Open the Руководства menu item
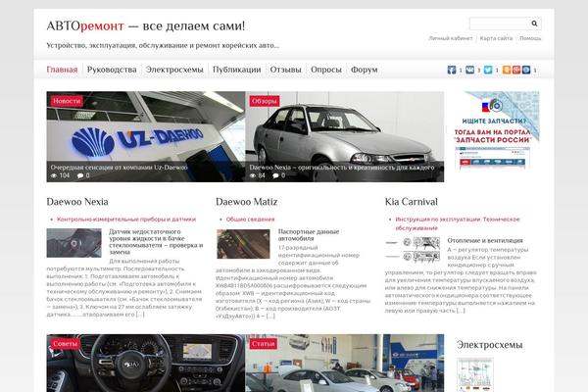The image size is (588, 392). pyautogui.click(x=112, y=70)
